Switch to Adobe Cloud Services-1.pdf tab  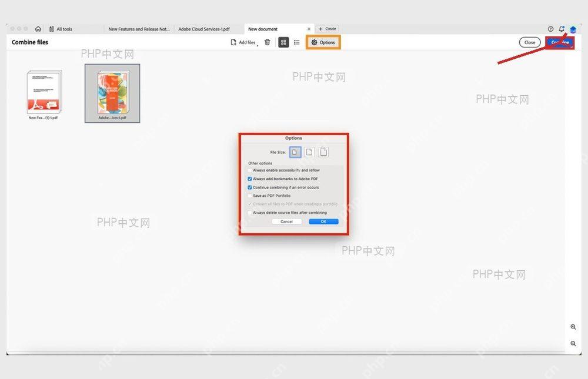204,29
